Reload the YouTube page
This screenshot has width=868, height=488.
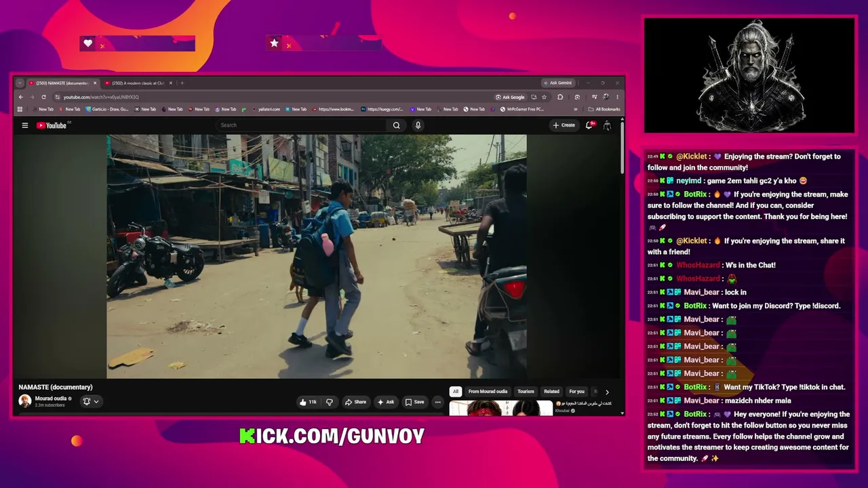point(43,97)
